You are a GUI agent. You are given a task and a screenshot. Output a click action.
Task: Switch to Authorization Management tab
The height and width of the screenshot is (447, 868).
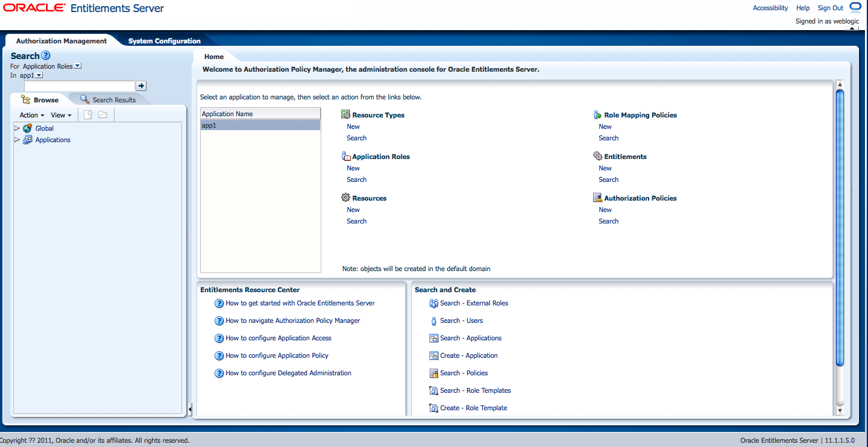61,41
